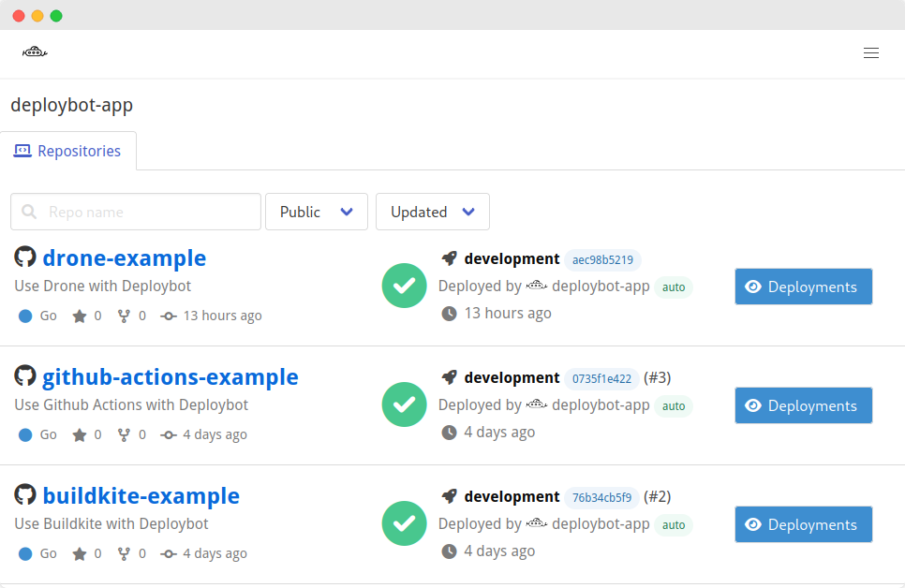Open the Public visibility dropdown

pyautogui.click(x=317, y=212)
